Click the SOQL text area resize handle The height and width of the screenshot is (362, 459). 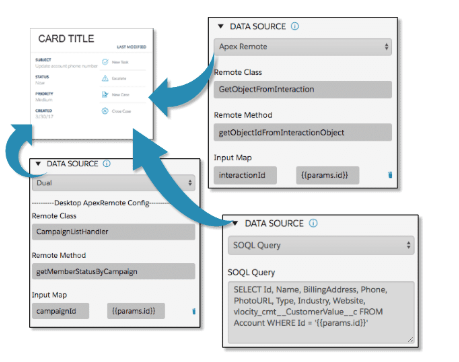pyautogui.click(x=410, y=339)
